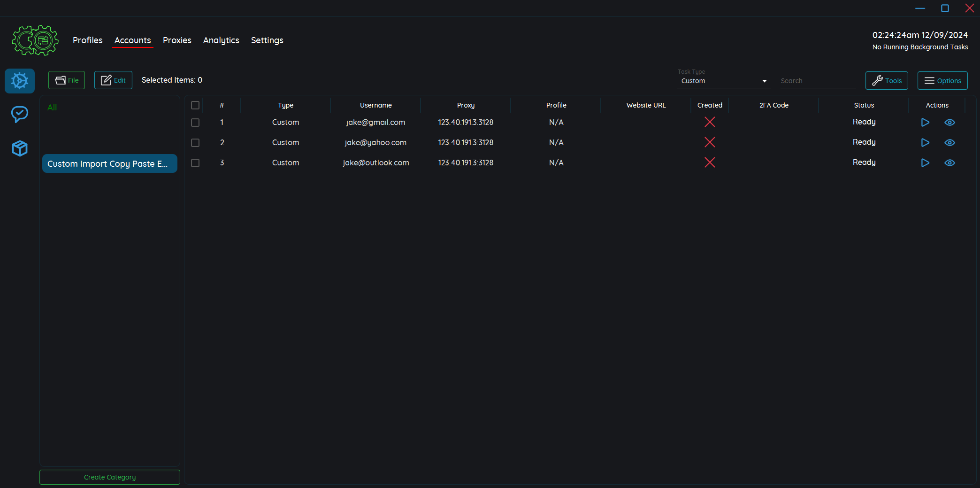The width and height of the screenshot is (980, 488).
Task: Click the Create Category button
Action: tap(110, 477)
